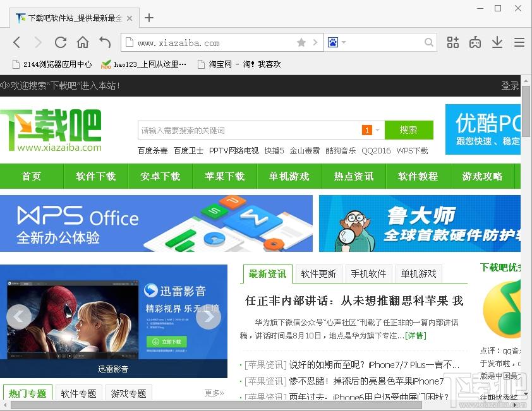Viewport: 532px width, 411px height.
Task: Show previous slide in the carousel
Action: pyautogui.click(x=19, y=316)
